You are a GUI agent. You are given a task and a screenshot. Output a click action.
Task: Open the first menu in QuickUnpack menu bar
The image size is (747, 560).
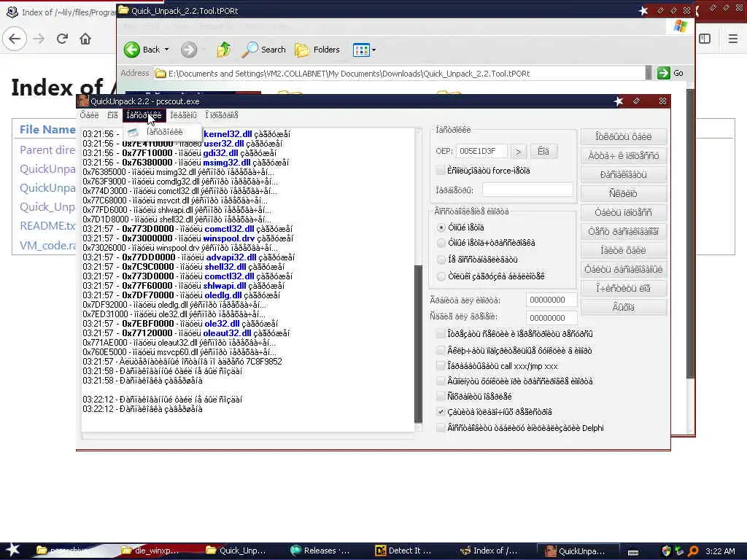point(89,115)
